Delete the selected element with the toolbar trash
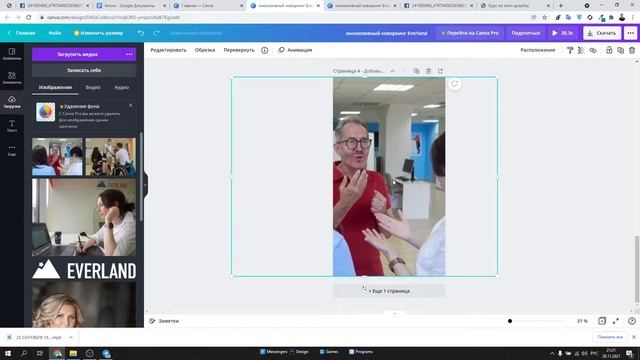The height and width of the screenshot is (360, 640). pos(632,50)
